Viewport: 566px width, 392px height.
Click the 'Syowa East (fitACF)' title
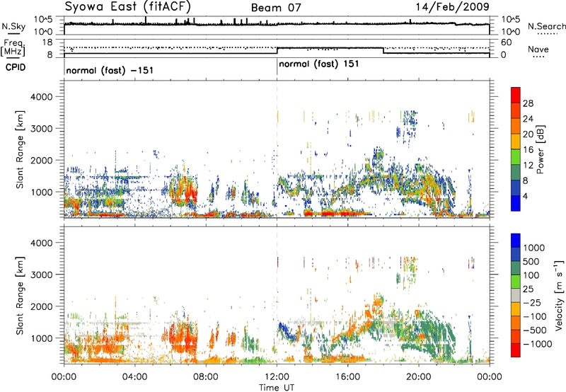128,6
